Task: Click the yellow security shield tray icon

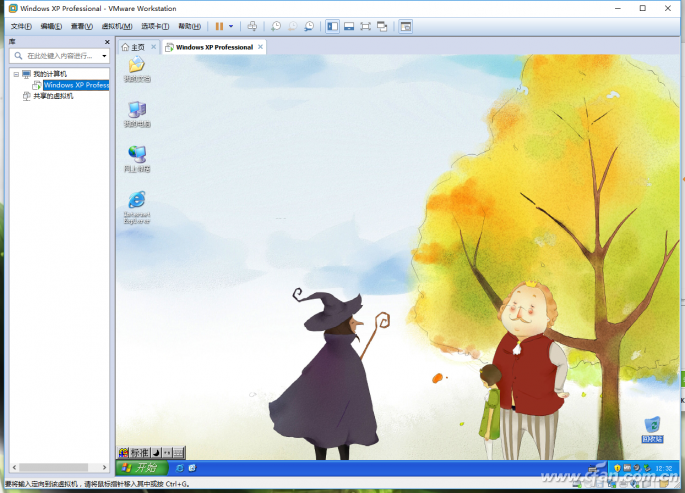Action: (617, 468)
